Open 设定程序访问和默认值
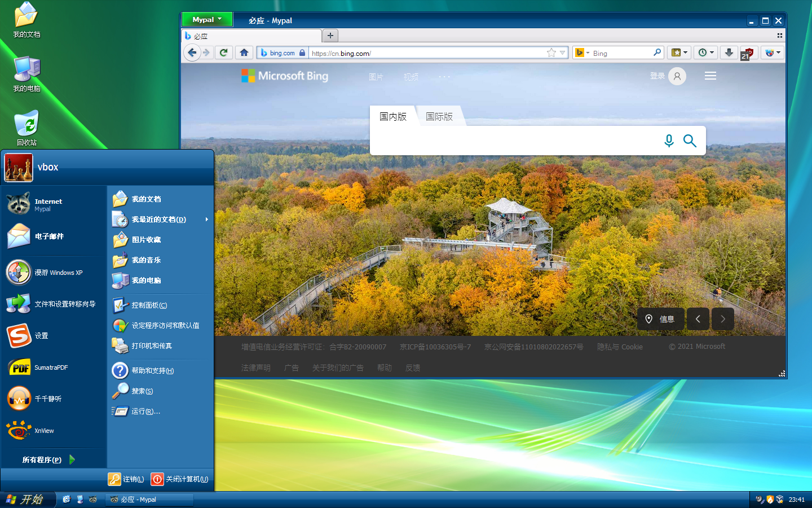This screenshot has width=812, height=508. click(x=161, y=325)
